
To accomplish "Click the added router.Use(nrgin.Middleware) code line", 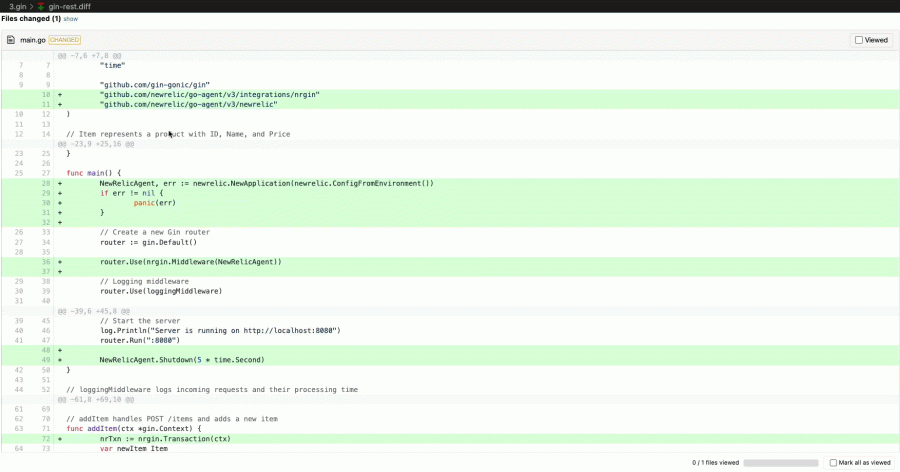I will (190, 262).
